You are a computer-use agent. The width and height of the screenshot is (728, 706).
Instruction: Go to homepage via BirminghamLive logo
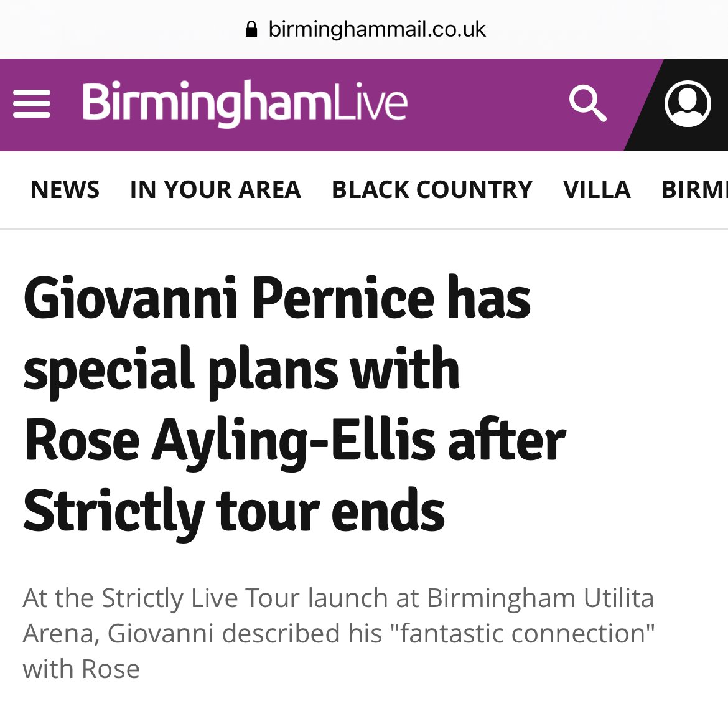[245, 103]
